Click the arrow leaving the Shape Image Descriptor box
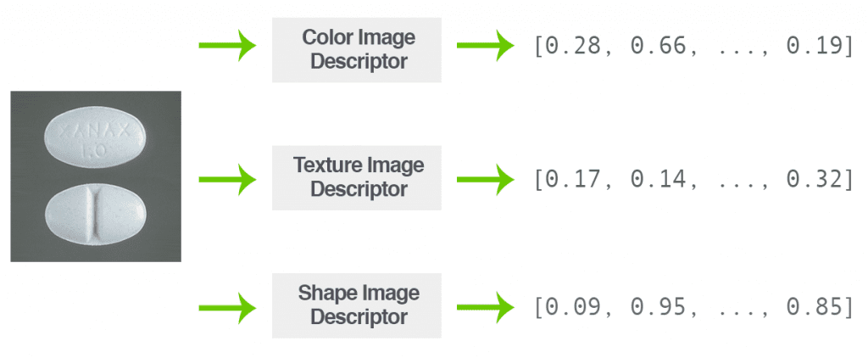The image size is (868, 358). pyautogui.click(x=486, y=308)
